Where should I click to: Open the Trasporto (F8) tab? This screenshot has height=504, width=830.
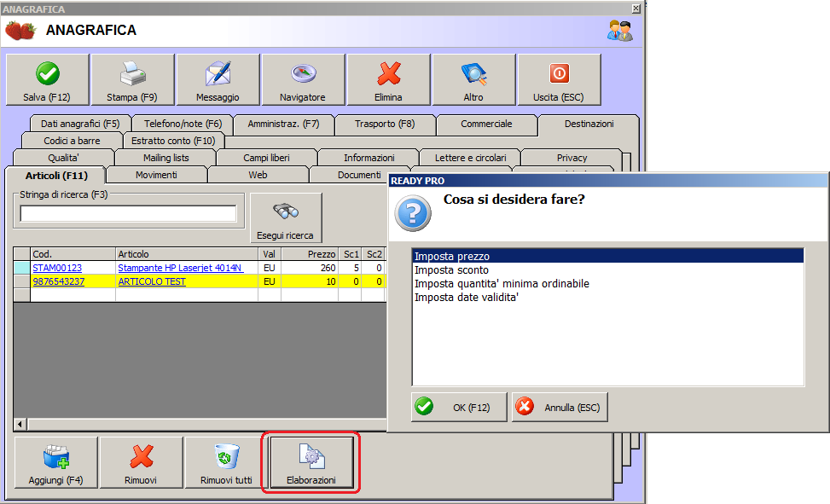pyautogui.click(x=385, y=124)
